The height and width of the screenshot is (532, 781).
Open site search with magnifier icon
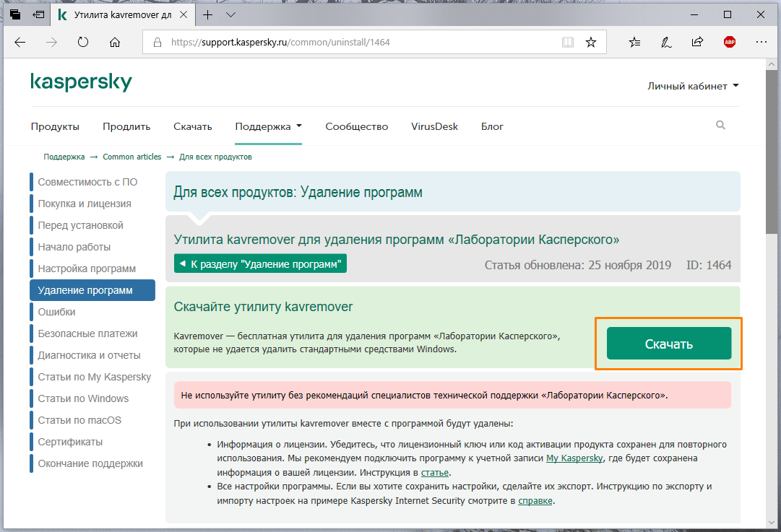(x=720, y=125)
